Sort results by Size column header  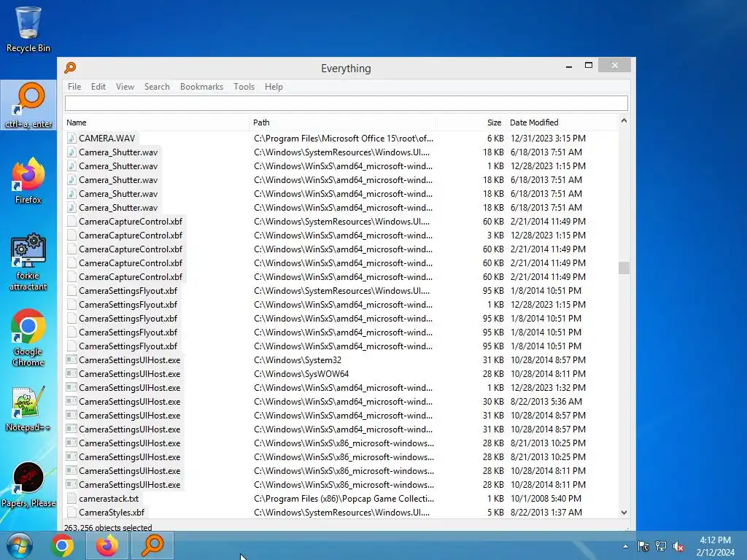coord(471,122)
